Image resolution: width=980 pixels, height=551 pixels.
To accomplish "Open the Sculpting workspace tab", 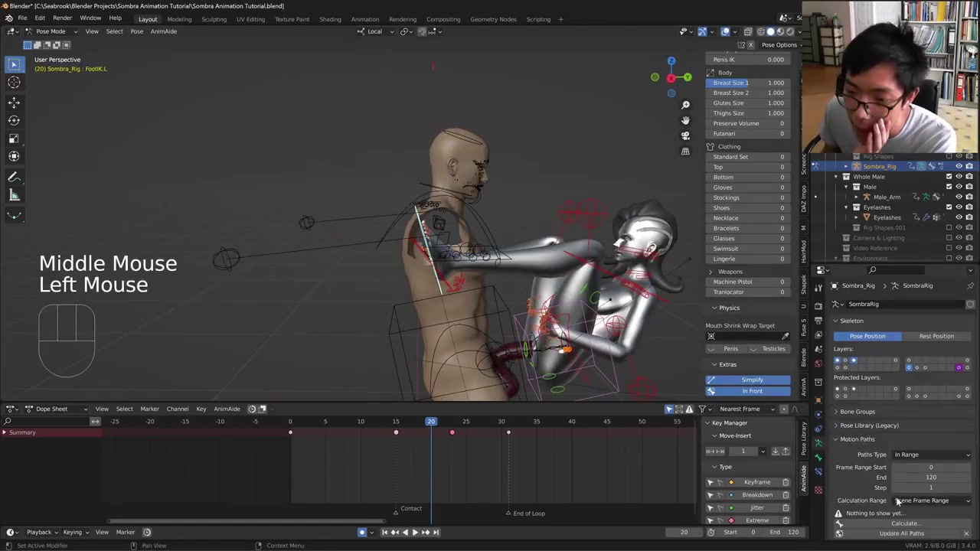I will [214, 19].
